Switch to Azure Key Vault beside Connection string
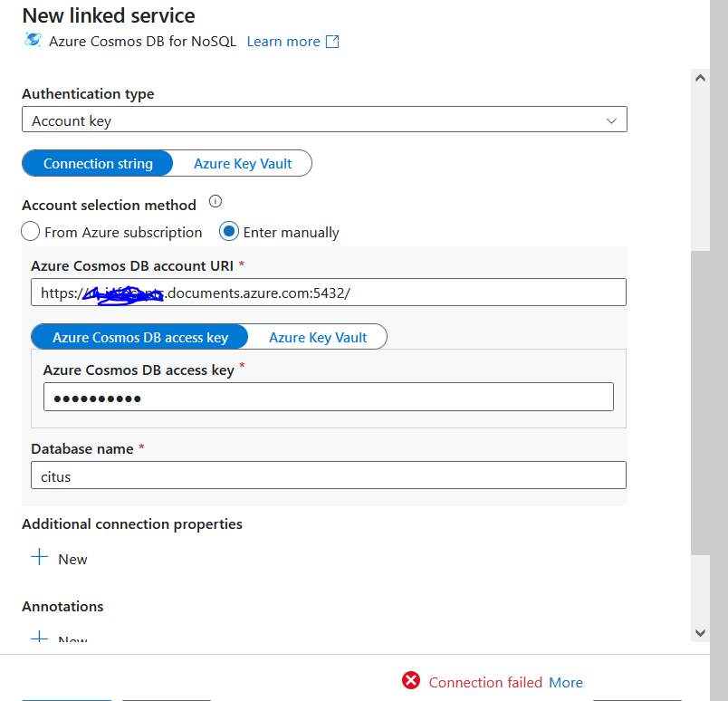The image size is (728, 701). click(243, 163)
